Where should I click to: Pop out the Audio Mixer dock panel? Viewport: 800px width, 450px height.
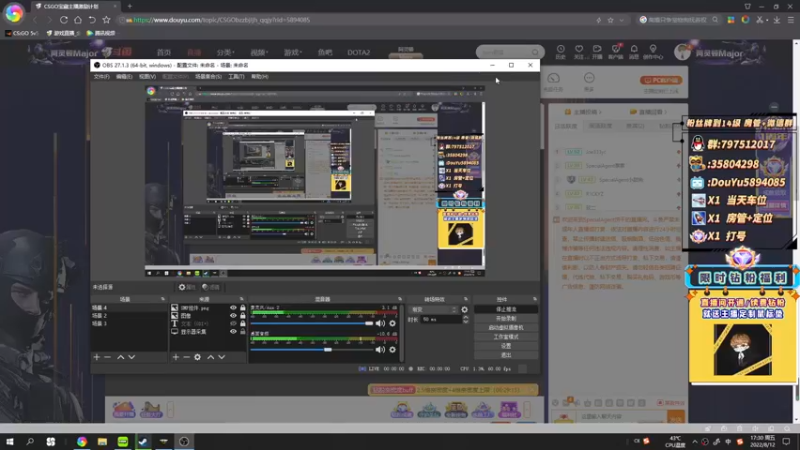coord(399,299)
